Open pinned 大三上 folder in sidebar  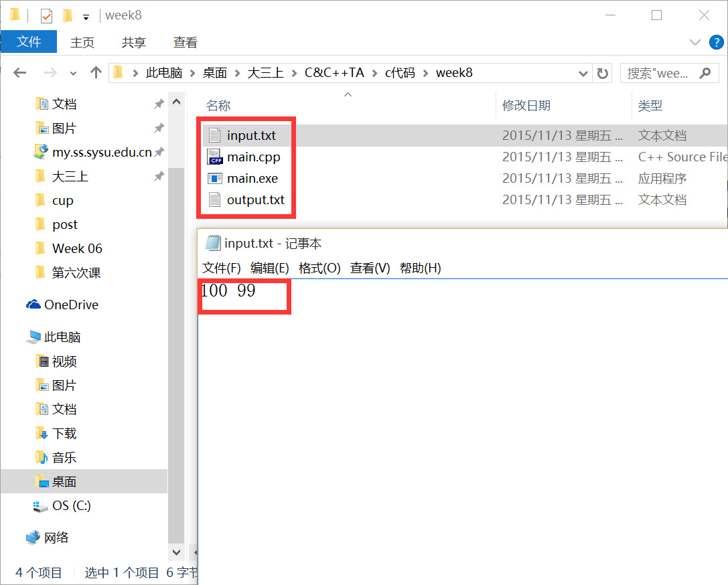pyautogui.click(x=70, y=176)
